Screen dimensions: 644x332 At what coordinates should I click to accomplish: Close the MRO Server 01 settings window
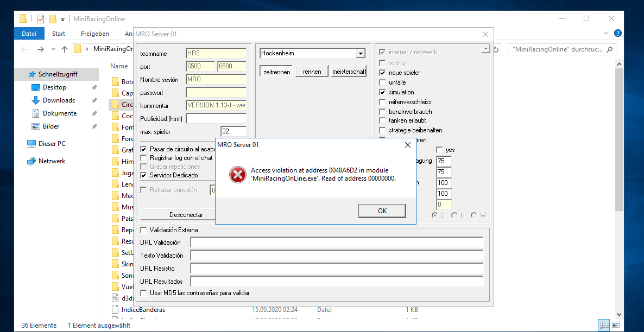485,34
